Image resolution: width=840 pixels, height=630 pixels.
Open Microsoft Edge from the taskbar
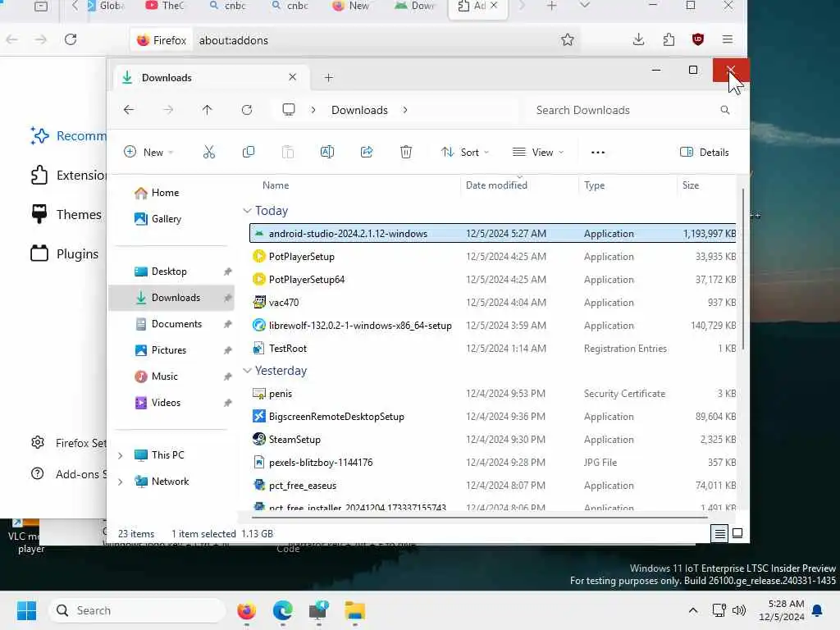click(x=282, y=610)
